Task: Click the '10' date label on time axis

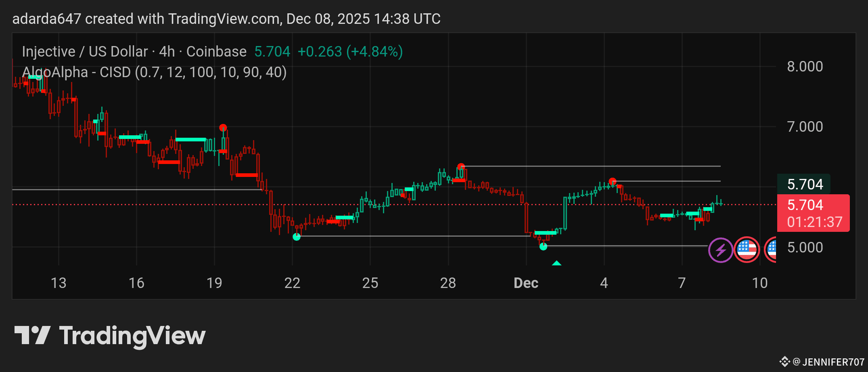Action: tap(760, 283)
